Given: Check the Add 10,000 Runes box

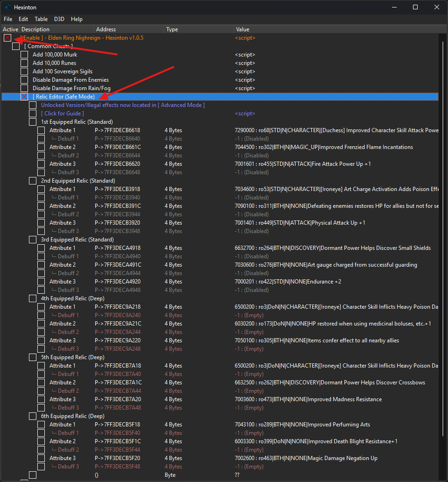Looking at the screenshot, I should pos(24,63).
